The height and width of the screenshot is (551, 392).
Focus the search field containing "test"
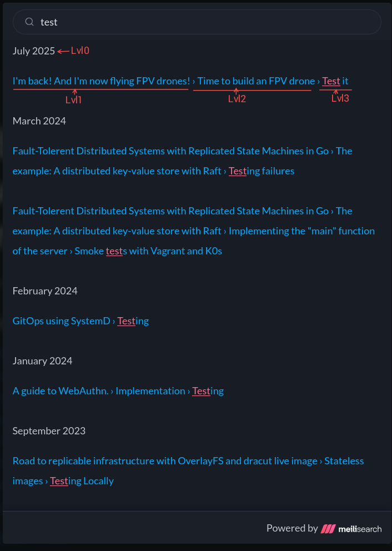205,22
